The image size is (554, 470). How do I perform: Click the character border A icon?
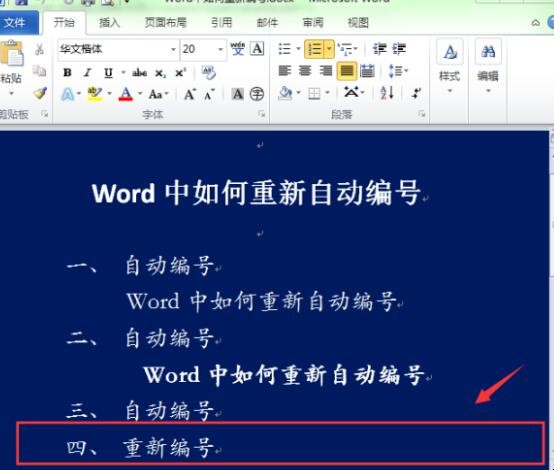(x=257, y=48)
